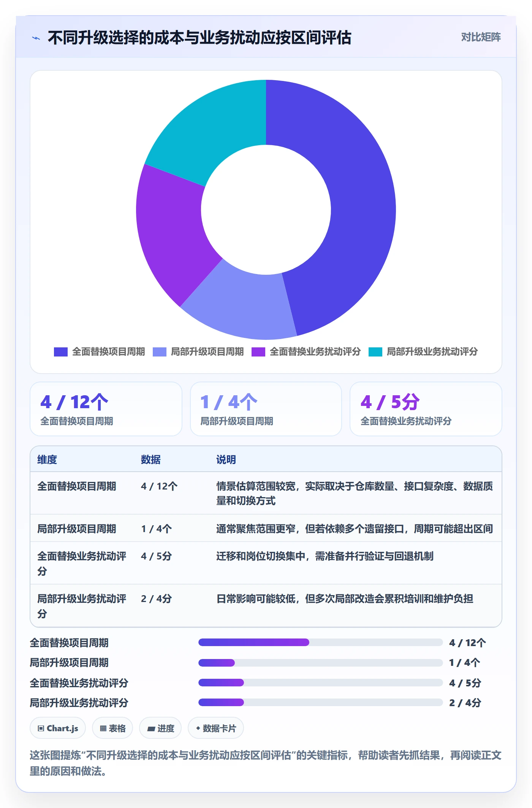Click the 说明 column header

[x=226, y=459]
